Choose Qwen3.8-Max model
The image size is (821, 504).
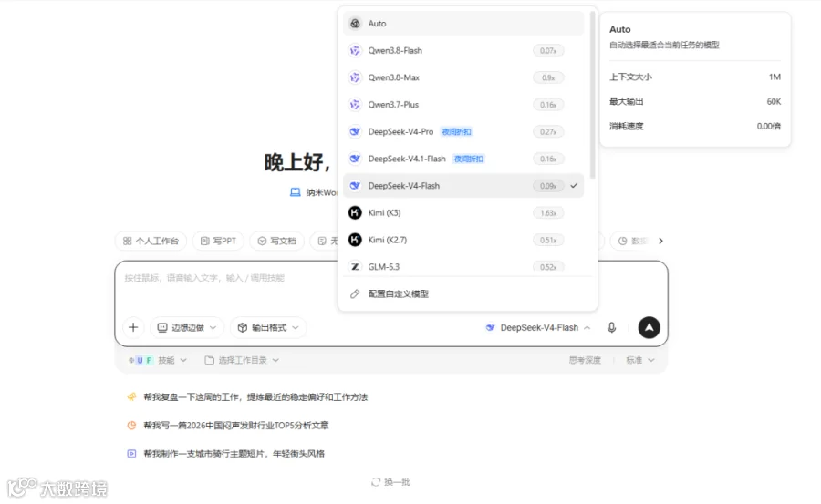[463, 77]
